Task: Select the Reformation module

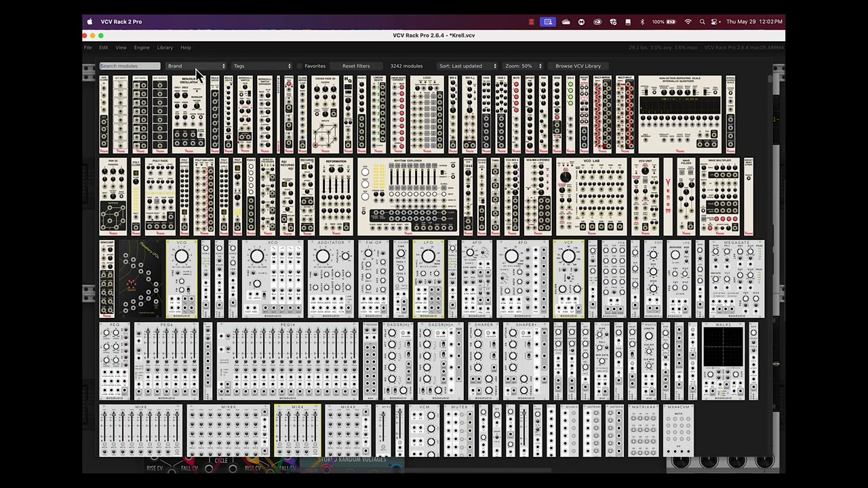Action: coord(336,197)
